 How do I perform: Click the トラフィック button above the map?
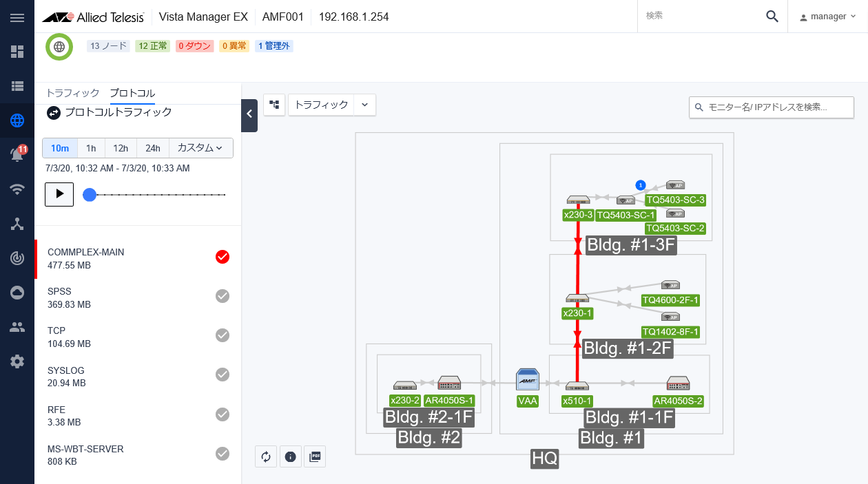pos(321,105)
